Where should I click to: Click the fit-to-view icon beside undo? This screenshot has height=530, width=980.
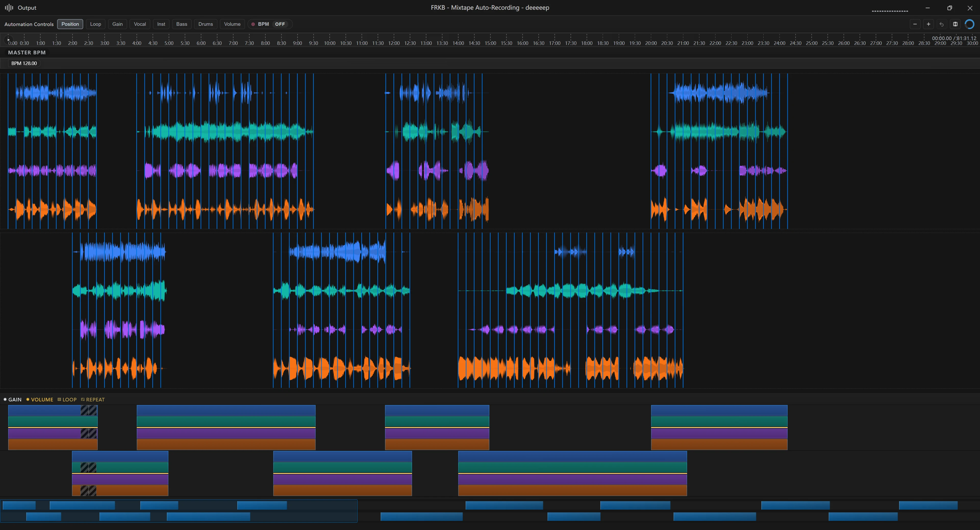(955, 24)
